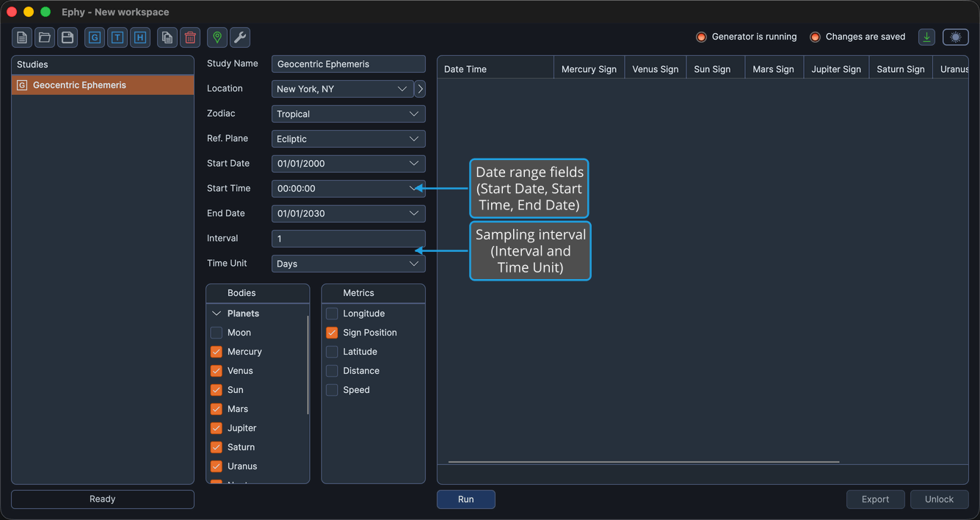Click the Jupiter Sign column header

tap(836, 69)
